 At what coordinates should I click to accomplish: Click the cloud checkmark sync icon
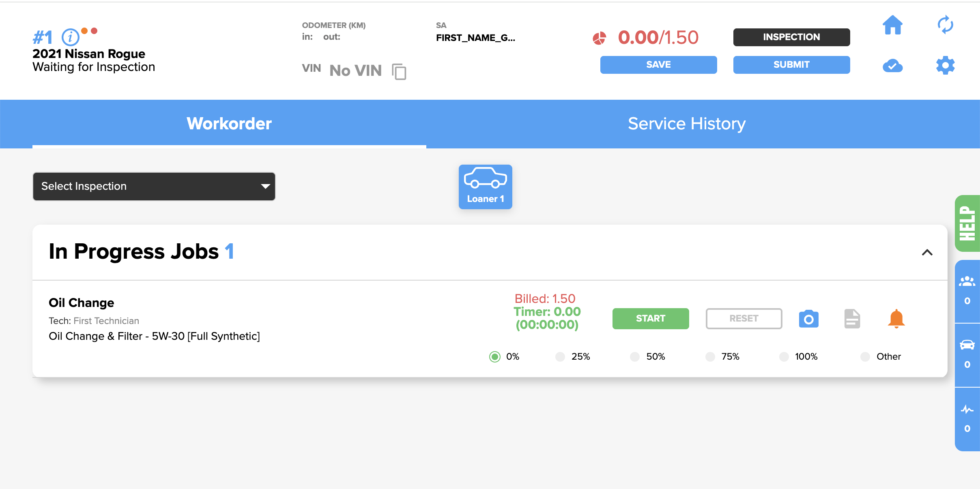tap(892, 65)
